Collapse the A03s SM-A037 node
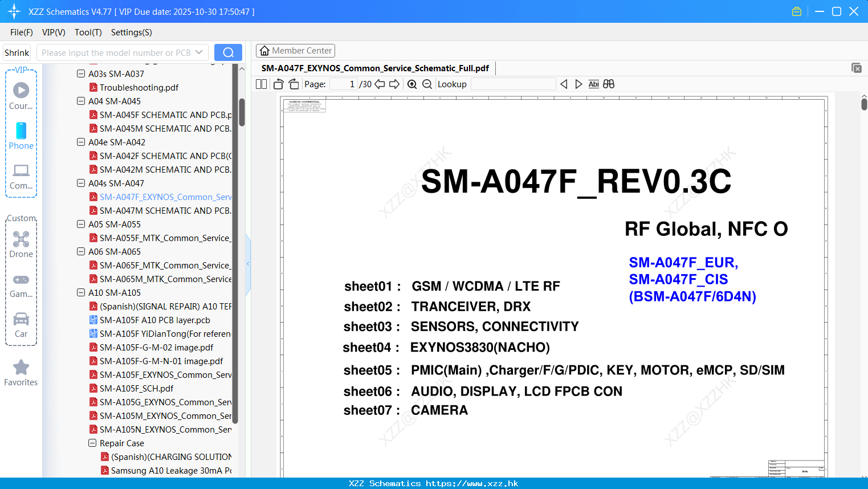This screenshot has width=868, height=489. 81,74
